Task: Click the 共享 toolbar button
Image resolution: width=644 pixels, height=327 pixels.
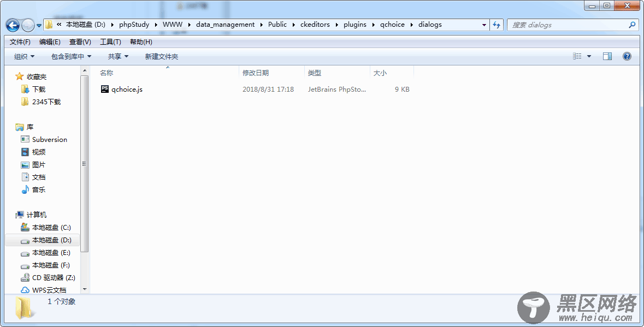Action: [117, 56]
